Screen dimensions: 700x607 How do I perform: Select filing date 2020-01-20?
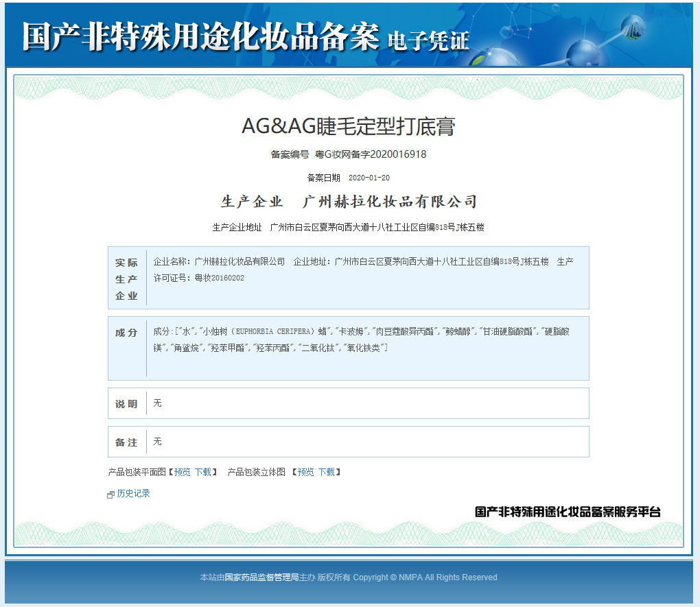(x=369, y=178)
